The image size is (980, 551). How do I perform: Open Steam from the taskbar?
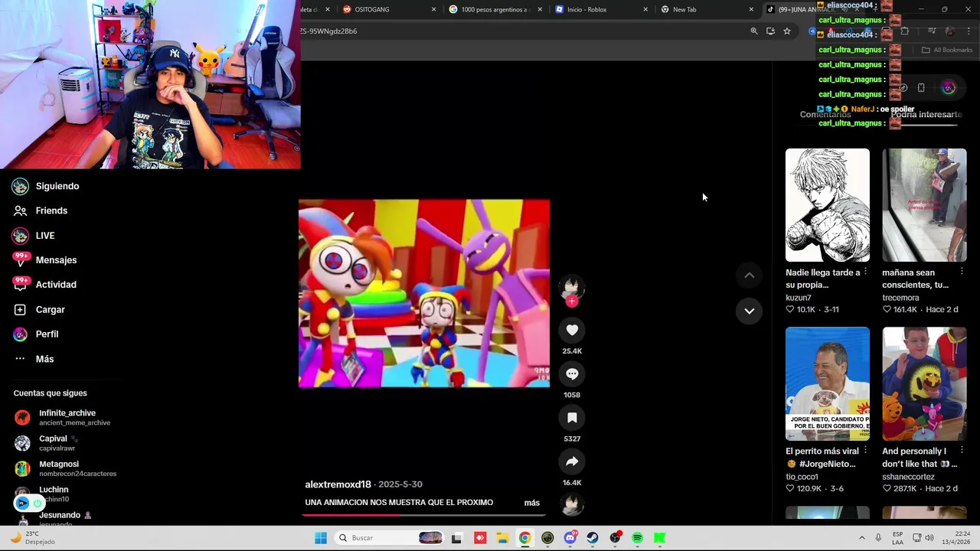point(593,538)
